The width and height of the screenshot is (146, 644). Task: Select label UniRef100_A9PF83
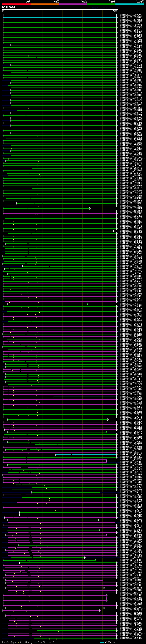[x=131, y=25]
